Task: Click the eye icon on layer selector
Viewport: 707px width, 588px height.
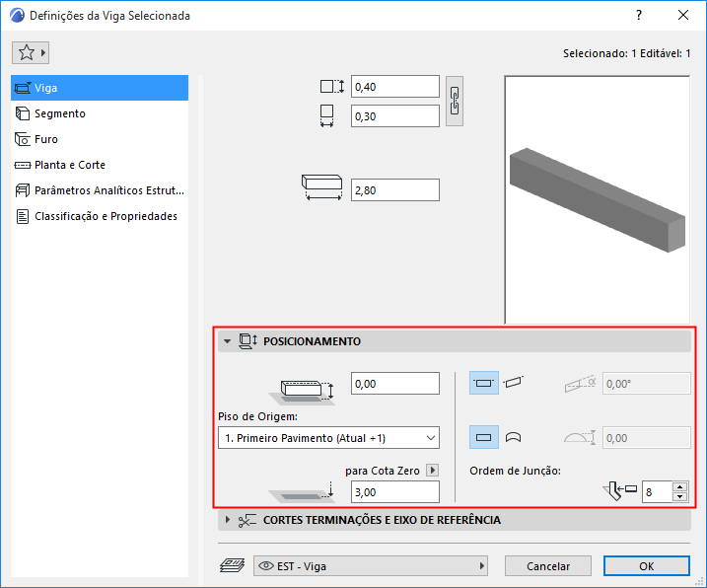Action: pyautogui.click(x=266, y=565)
